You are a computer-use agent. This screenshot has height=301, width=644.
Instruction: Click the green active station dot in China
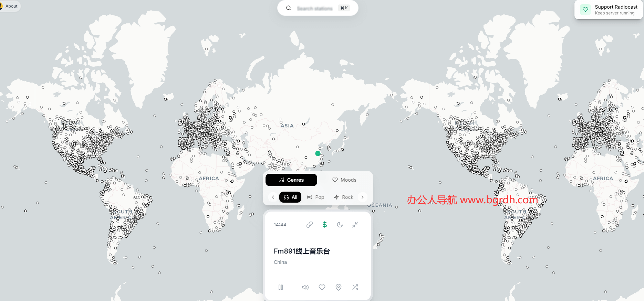pyautogui.click(x=318, y=153)
